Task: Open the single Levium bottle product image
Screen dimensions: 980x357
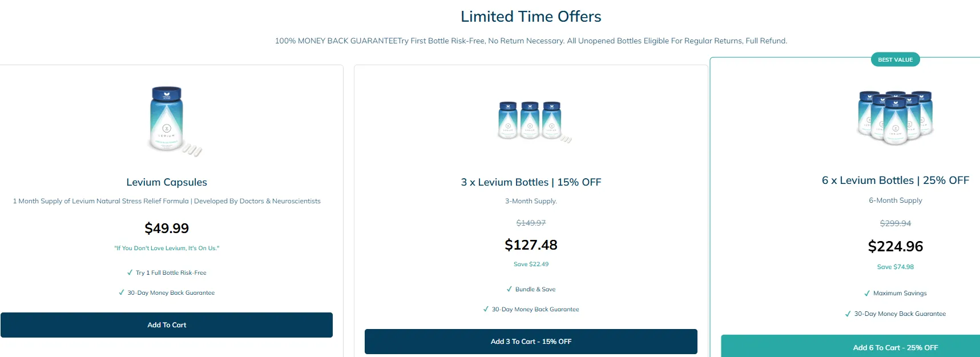Action: (167, 121)
